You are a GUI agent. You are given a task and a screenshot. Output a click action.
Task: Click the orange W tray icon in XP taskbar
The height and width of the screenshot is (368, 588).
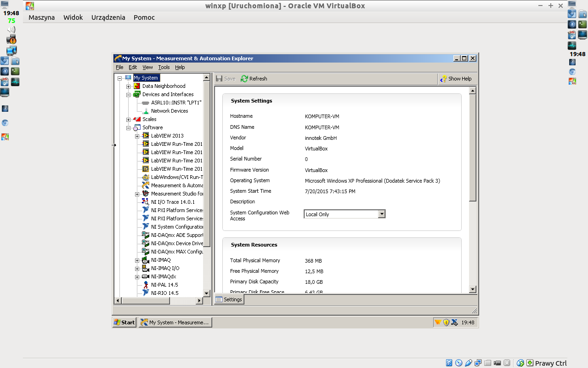(438, 322)
